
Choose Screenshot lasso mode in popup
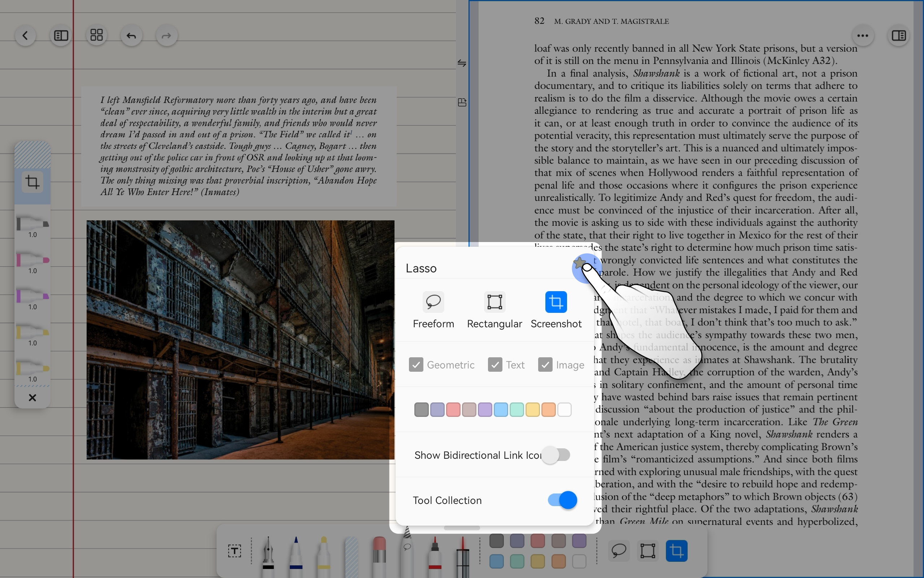point(556,310)
